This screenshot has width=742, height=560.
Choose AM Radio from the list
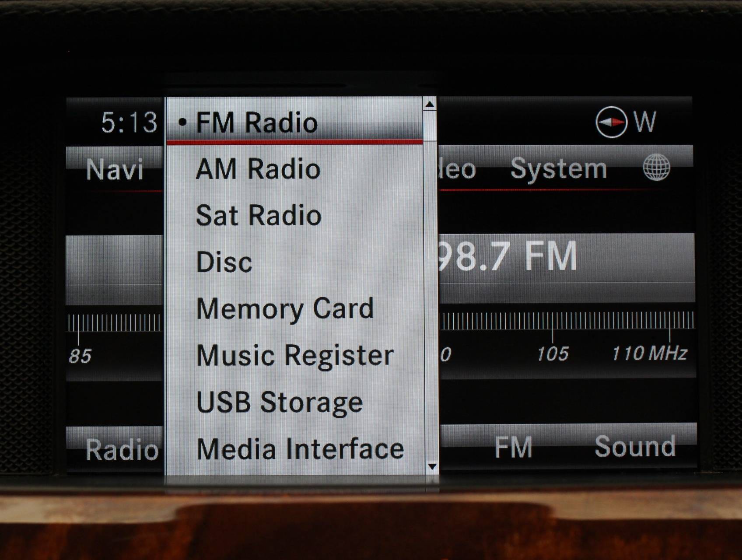[258, 169]
